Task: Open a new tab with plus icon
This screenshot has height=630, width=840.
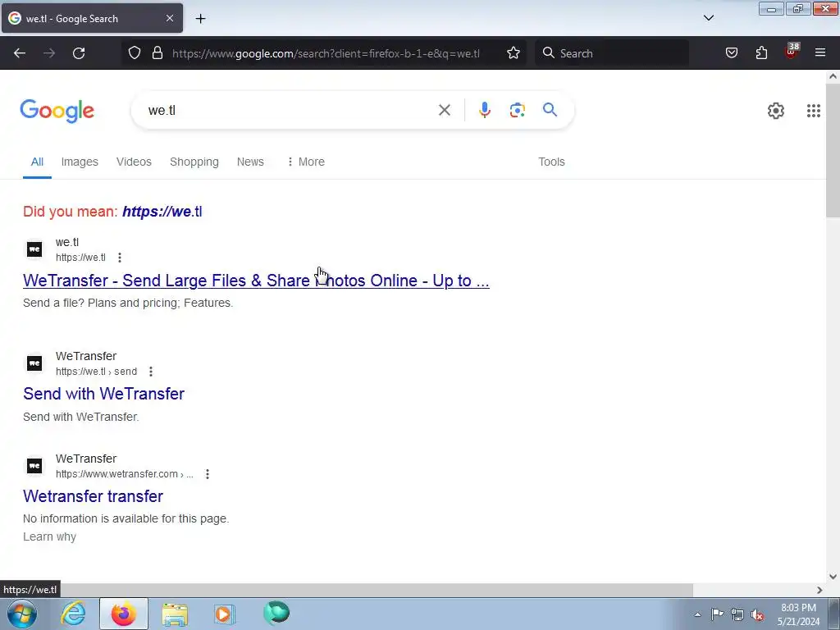Action: 200,19
